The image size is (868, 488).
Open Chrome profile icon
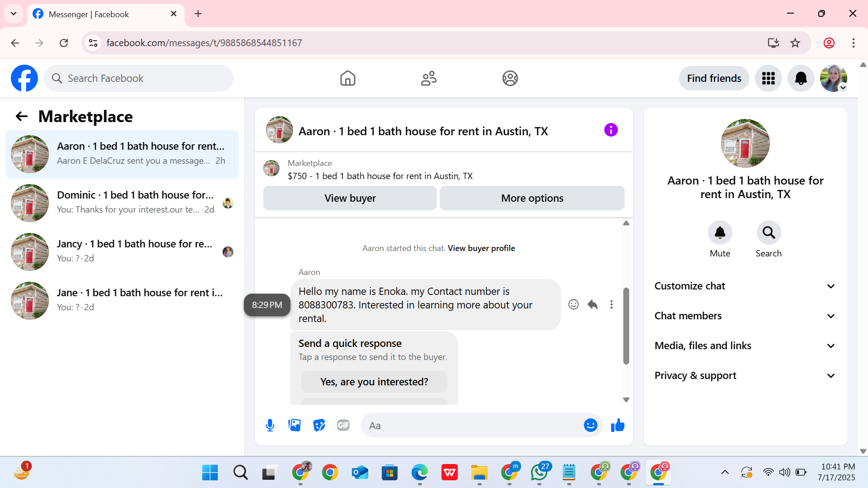point(829,43)
